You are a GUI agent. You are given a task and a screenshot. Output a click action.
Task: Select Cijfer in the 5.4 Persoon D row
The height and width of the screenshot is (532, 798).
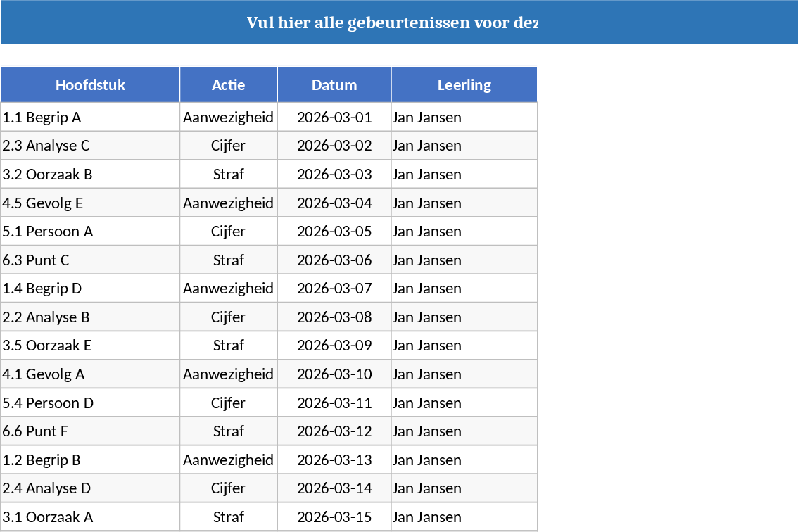(x=229, y=403)
